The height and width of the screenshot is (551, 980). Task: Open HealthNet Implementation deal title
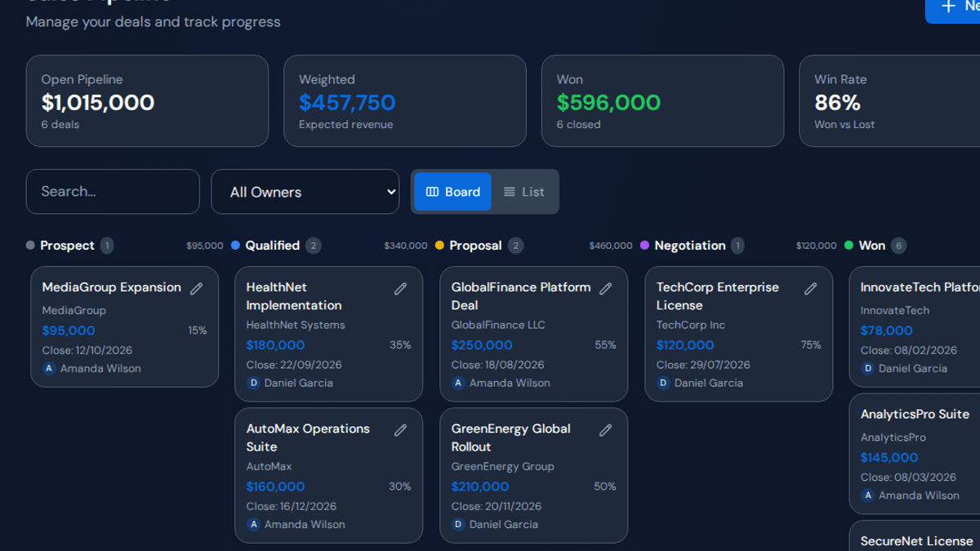[294, 296]
